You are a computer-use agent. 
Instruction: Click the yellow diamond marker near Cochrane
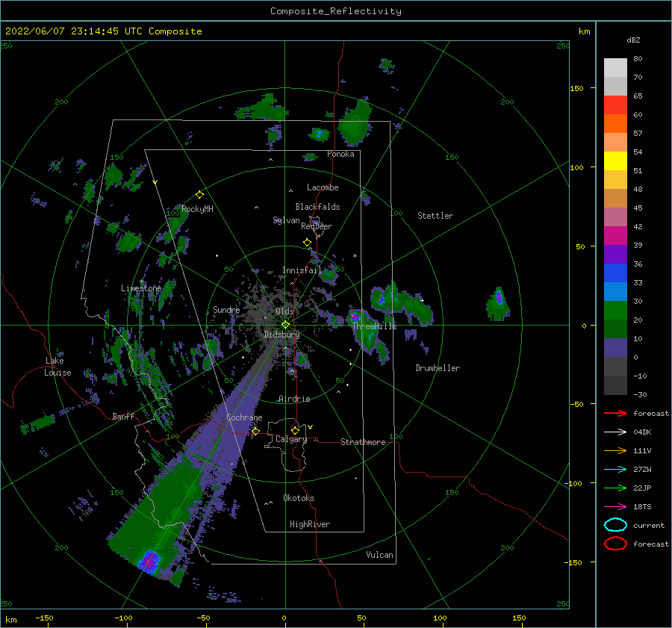255,431
